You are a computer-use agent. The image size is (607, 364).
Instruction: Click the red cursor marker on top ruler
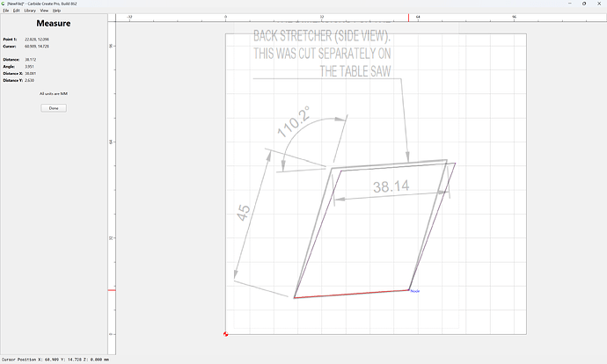(x=408, y=18)
